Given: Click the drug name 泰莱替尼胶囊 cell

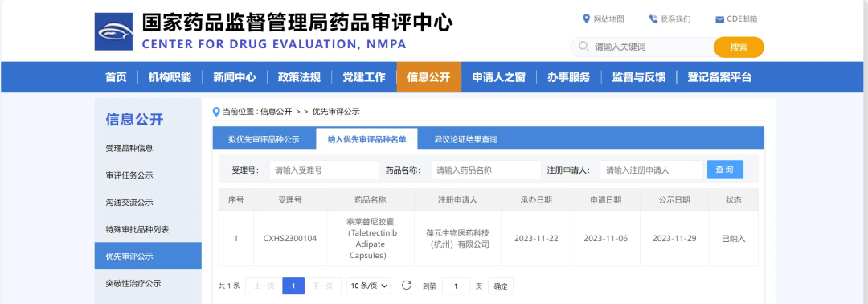Looking at the screenshot, I should pyautogui.click(x=371, y=239).
